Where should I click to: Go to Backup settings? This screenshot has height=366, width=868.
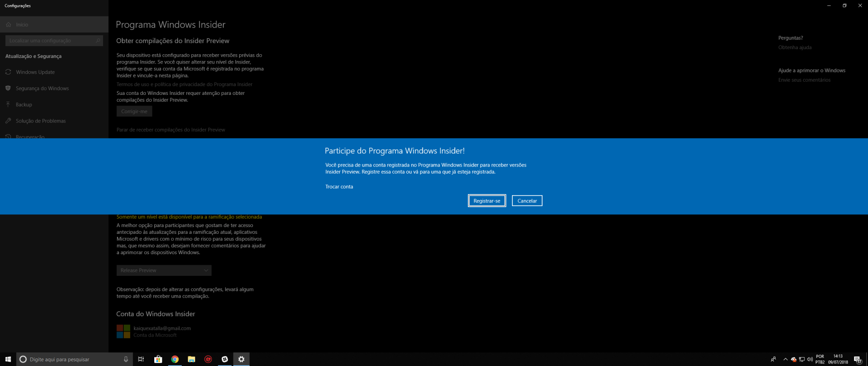click(x=54, y=105)
